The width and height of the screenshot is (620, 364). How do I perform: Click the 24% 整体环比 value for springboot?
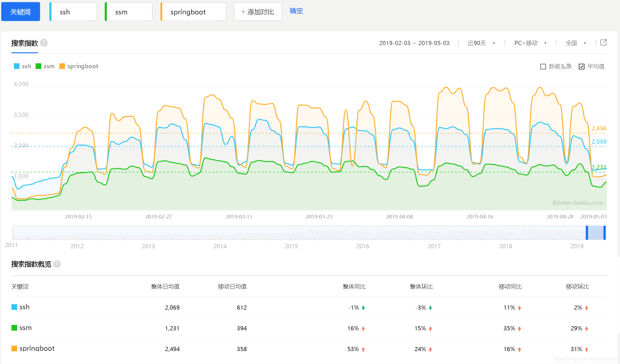click(420, 349)
